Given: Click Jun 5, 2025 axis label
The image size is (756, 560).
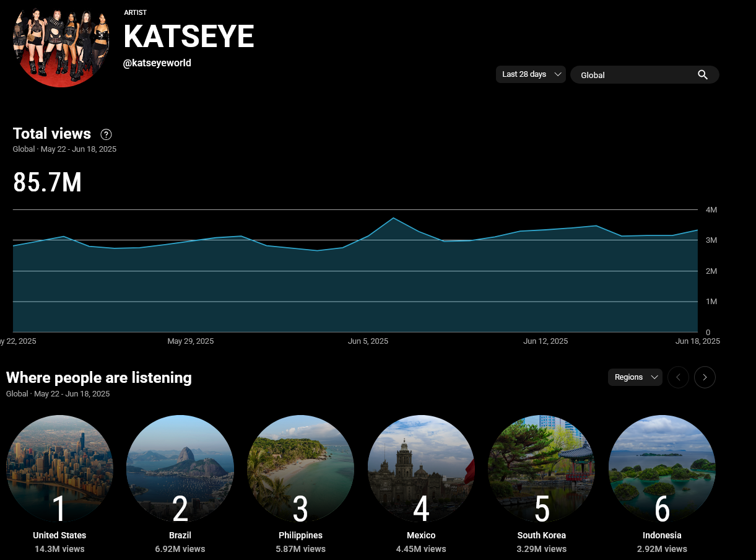Looking at the screenshot, I should [368, 341].
